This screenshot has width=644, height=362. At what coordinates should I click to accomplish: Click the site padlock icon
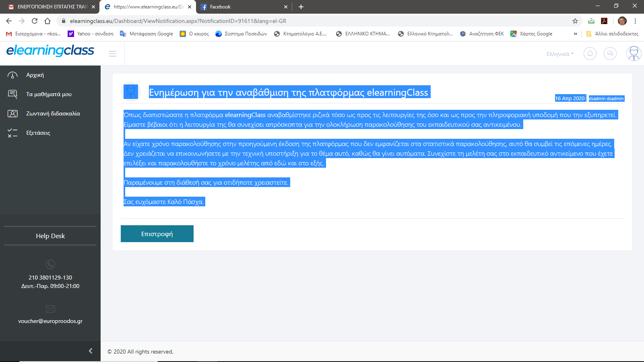pyautogui.click(x=63, y=21)
